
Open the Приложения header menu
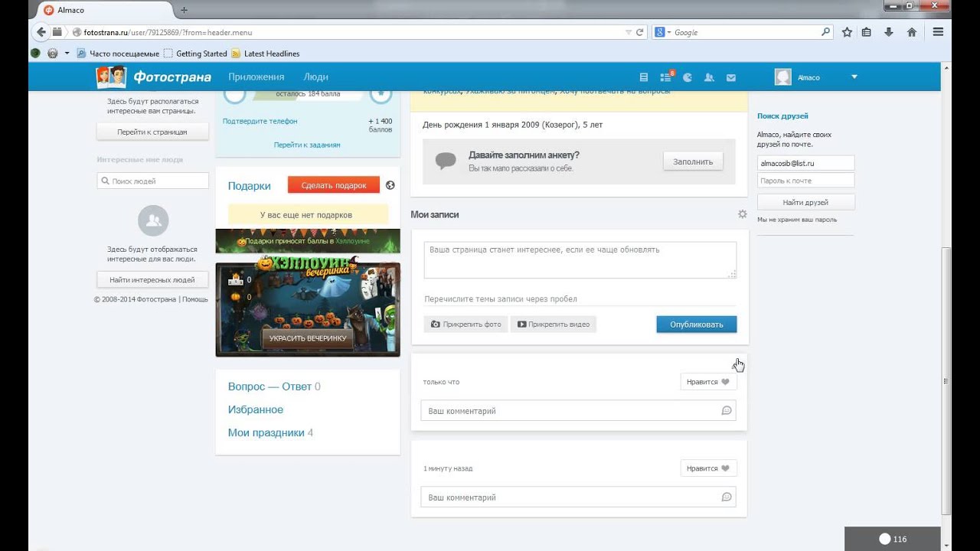point(256,77)
